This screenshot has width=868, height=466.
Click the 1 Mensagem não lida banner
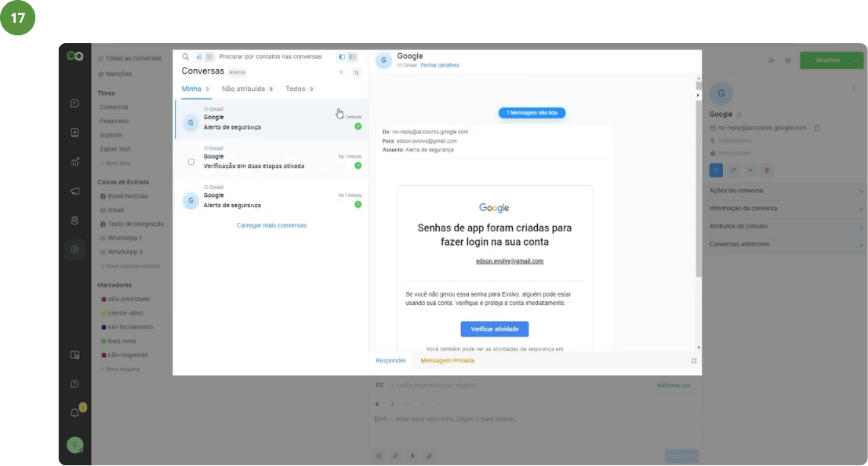pyautogui.click(x=532, y=113)
